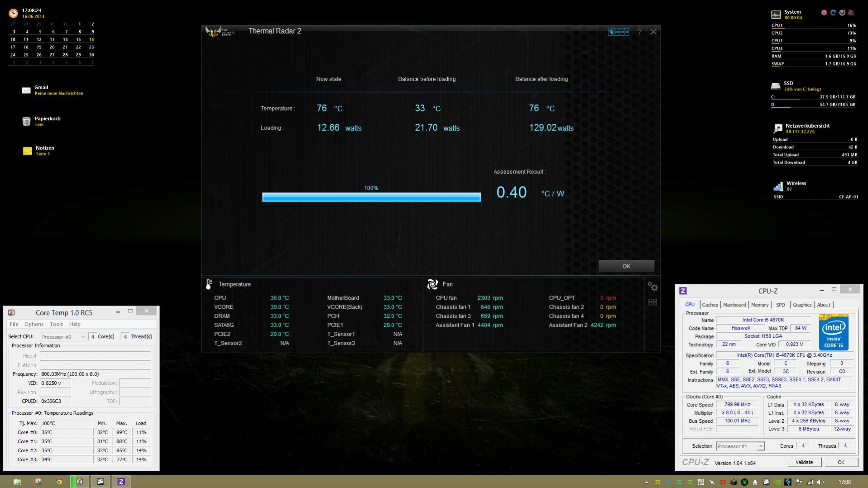Image resolution: width=868 pixels, height=488 pixels.
Task: Switch to the Caches tab in CPU-Z
Action: point(710,305)
